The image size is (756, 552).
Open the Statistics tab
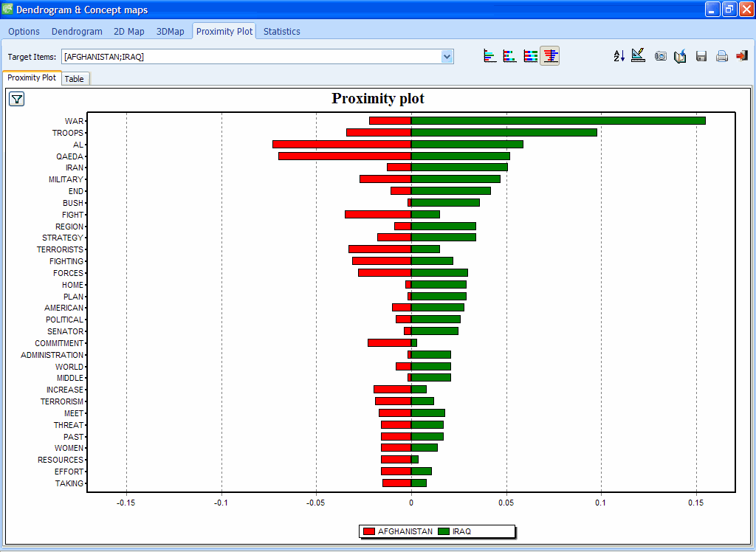point(281,32)
